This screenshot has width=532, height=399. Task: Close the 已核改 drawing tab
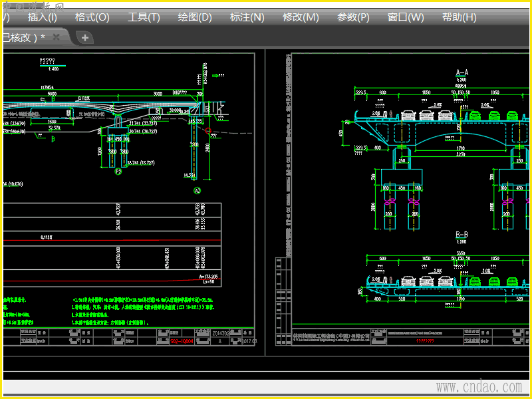tap(57, 37)
